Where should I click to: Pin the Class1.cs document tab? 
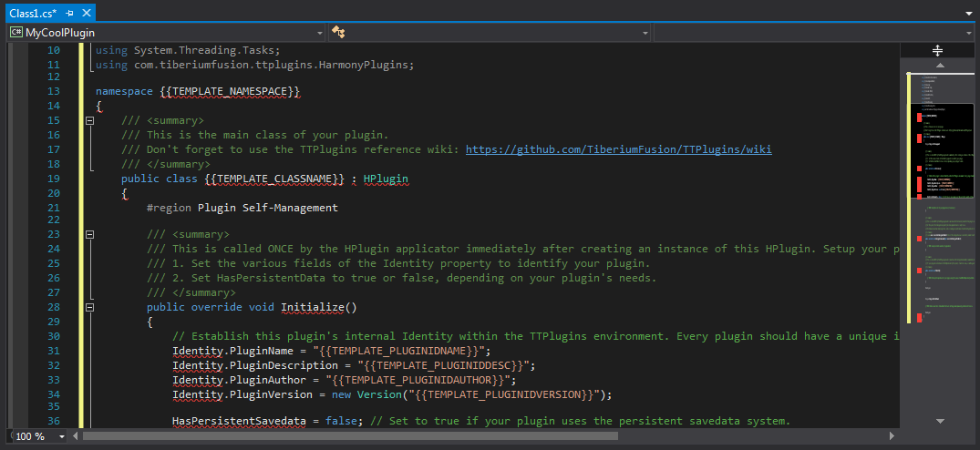(69, 13)
